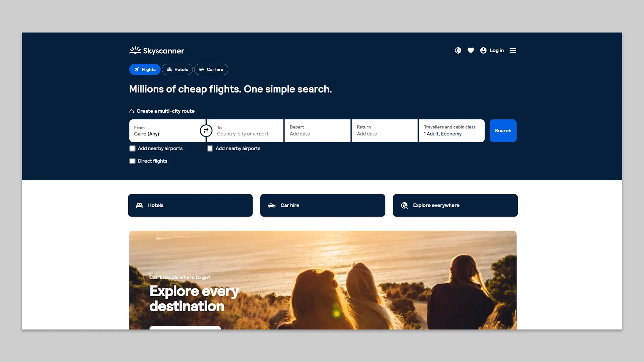Open regional settings globe icon

pos(458,51)
